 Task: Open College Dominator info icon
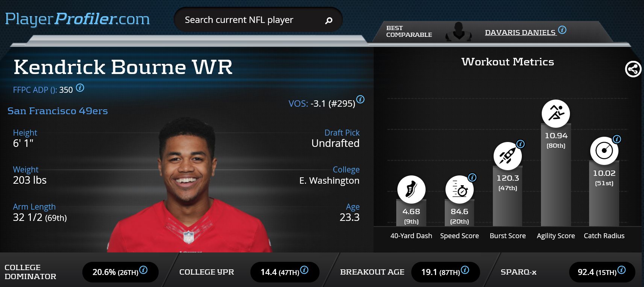tap(143, 270)
